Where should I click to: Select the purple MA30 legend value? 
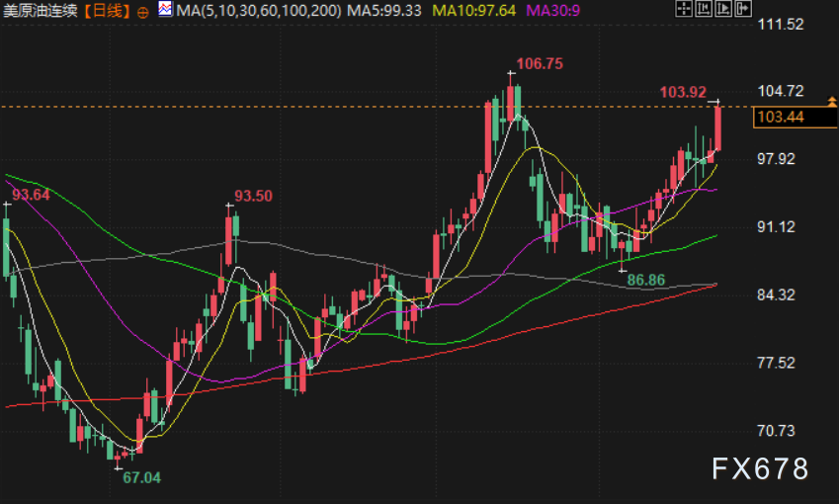pyautogui.click(x=552, y=10)
